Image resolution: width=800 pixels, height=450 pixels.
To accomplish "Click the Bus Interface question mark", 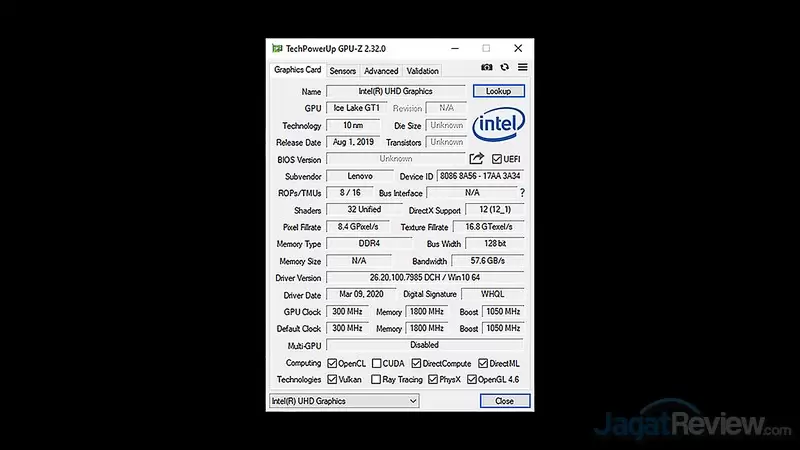I will point(521,193).
